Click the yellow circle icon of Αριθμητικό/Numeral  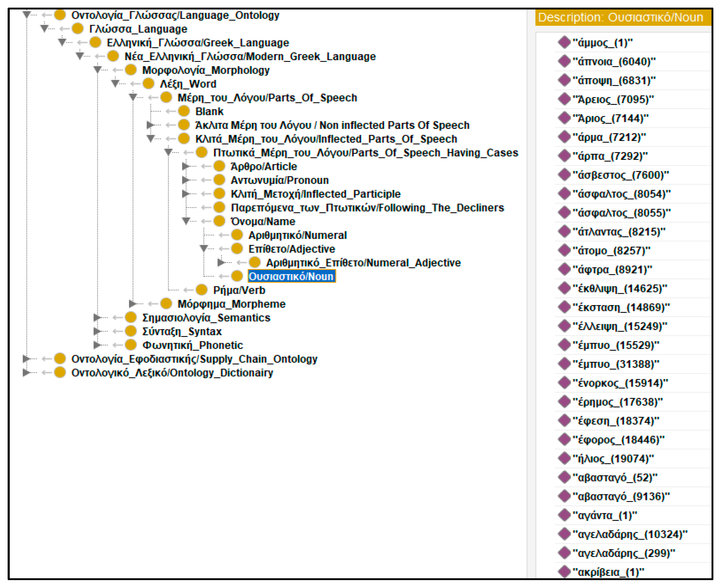(237, 235)
